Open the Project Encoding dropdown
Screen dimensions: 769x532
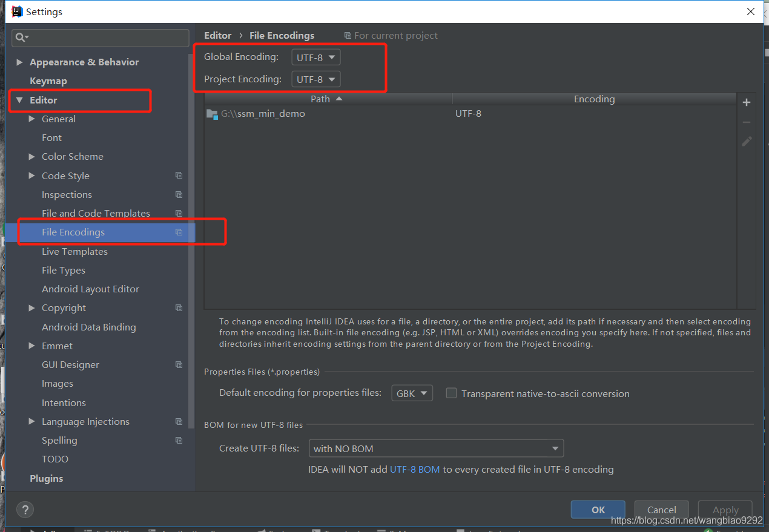(316, 79)
